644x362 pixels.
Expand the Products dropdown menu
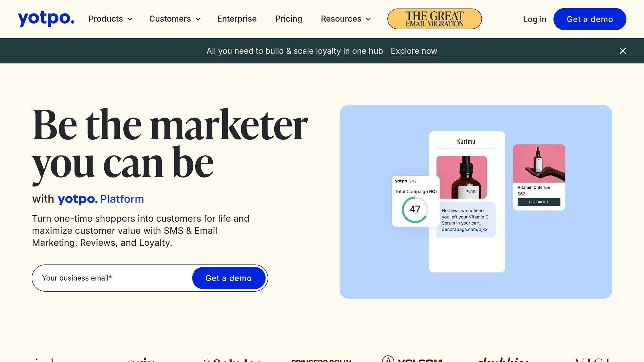coord(110,19)
